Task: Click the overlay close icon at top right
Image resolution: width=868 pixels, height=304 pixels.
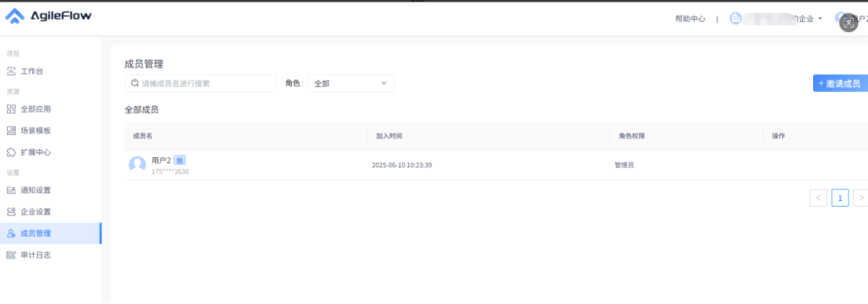Action: click(x=848, y=23)
